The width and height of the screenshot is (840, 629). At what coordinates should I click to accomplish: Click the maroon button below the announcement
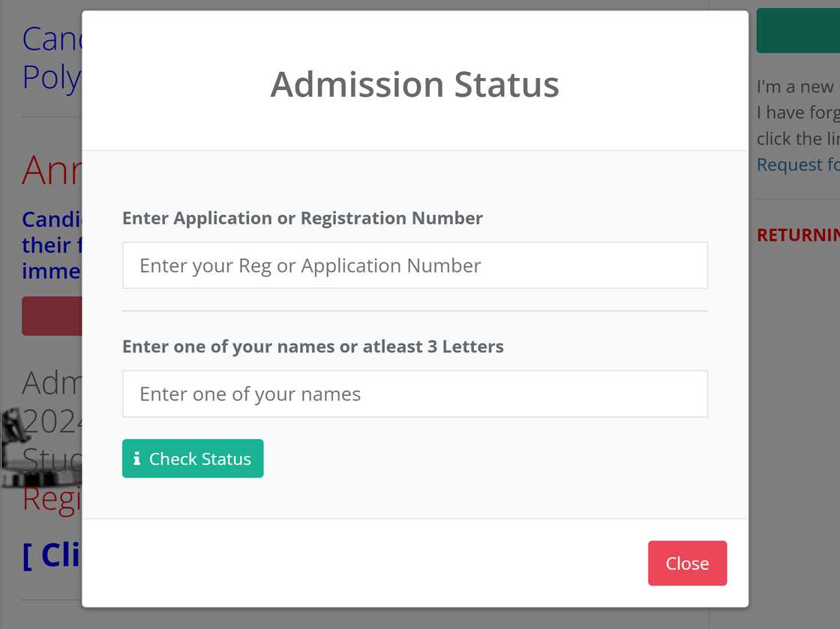[51, 316]
